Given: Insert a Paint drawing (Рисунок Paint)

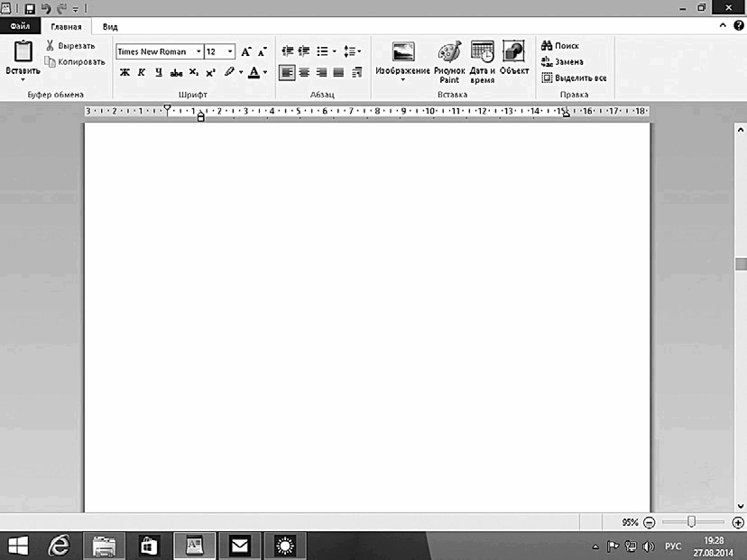Looking at the screenshot, I should [449, 62].
